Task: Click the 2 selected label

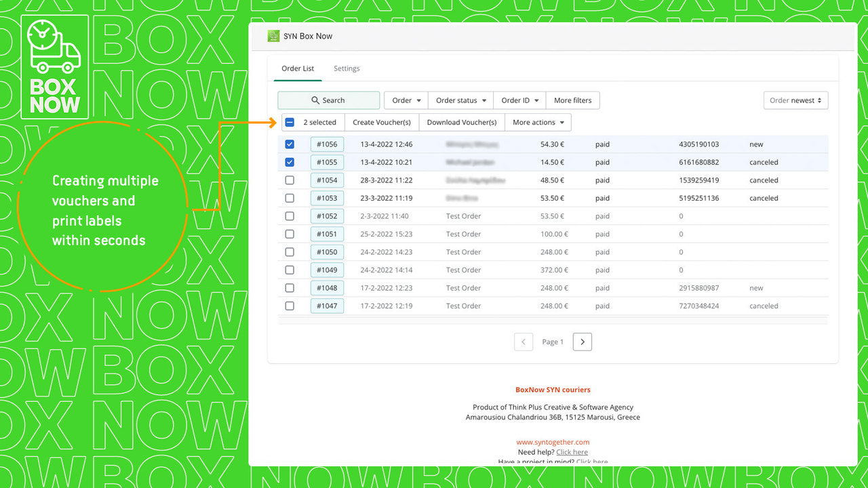Action: pos(319,123)
